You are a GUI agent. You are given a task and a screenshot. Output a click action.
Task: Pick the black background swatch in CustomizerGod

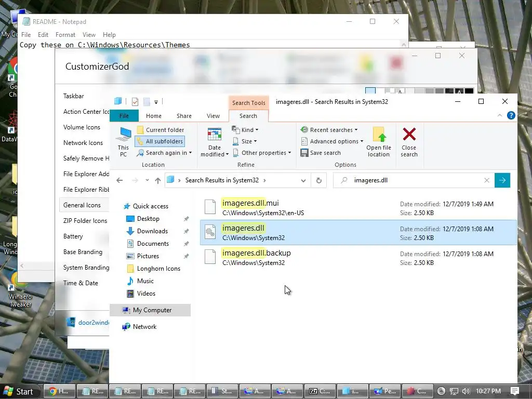469,91
